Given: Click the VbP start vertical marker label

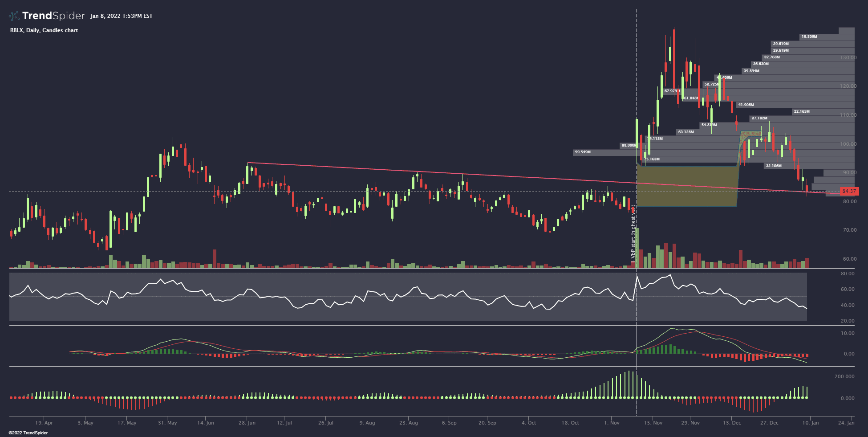Looking at the screenshot, I should [x=633, y=232].
